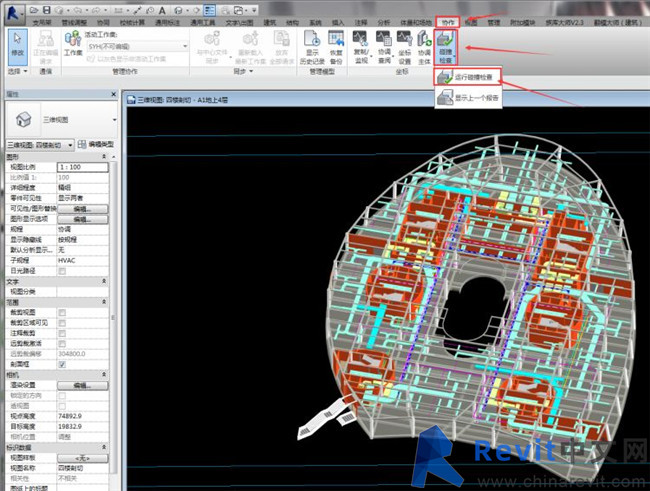Click the Properties panel vertical scrollbar
The height and width of the screenshot is (491, 650).
point(113,318)
